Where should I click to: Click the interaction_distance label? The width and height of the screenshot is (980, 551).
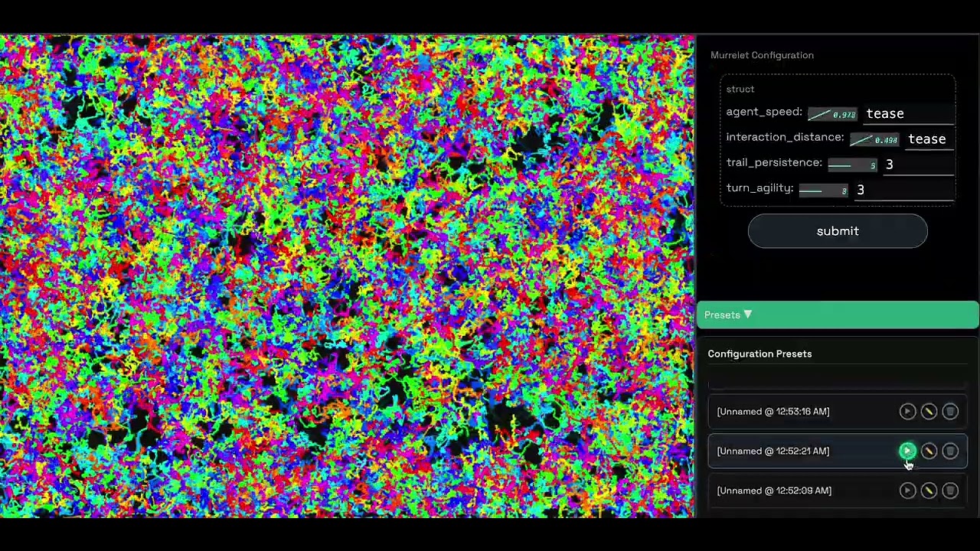[x=785, y=137]
